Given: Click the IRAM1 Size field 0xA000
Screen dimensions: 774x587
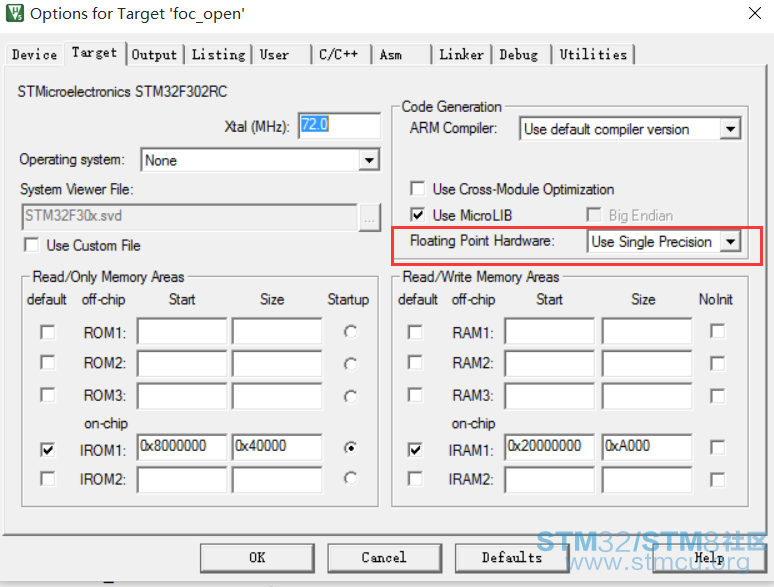Looking at the screenshot, I should [x=647, y=447].
